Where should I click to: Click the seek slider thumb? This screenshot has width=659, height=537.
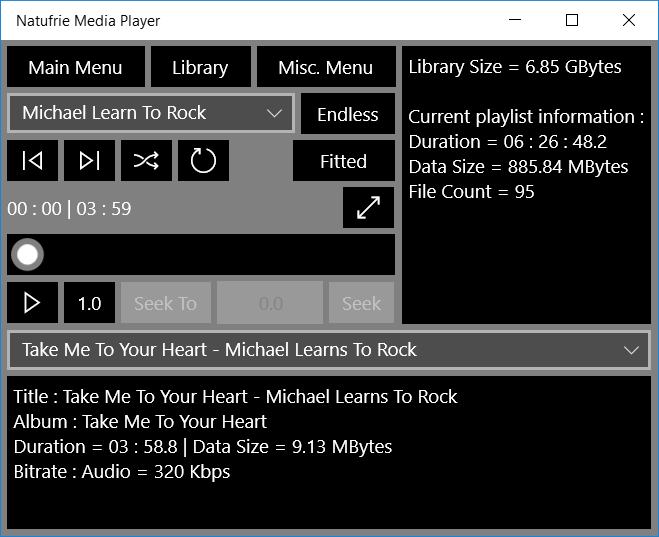click(27, 255)
